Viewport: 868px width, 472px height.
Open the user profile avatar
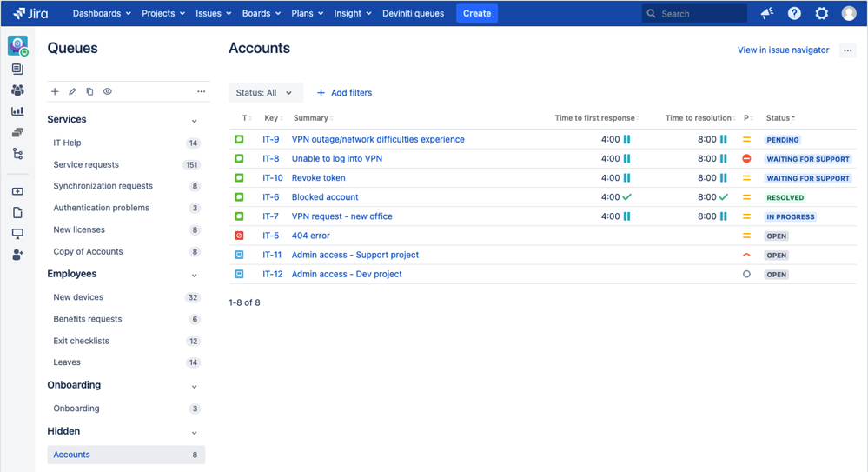click(x=849, y=13)
